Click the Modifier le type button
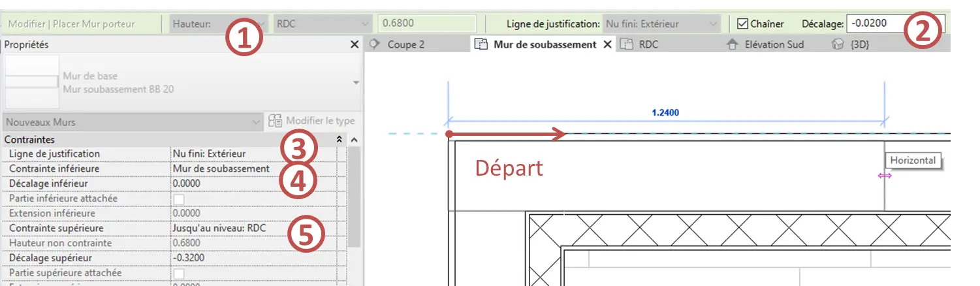 [x=311, y=121]
